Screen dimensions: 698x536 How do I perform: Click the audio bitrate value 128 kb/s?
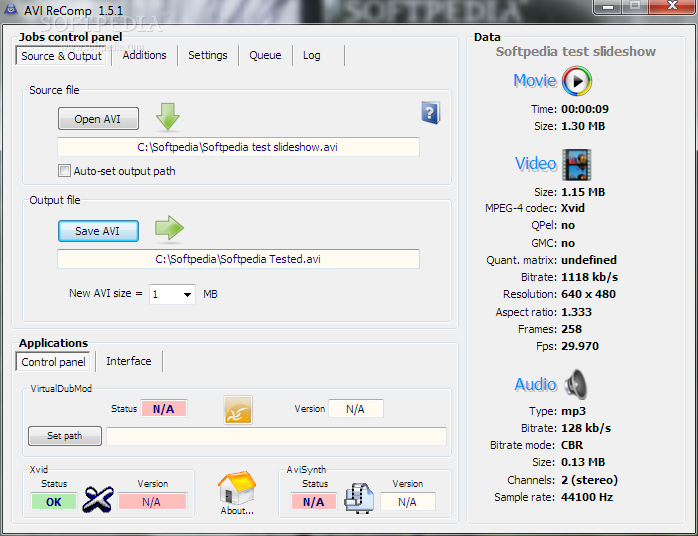pyautogui.click(x=586, y=428)
